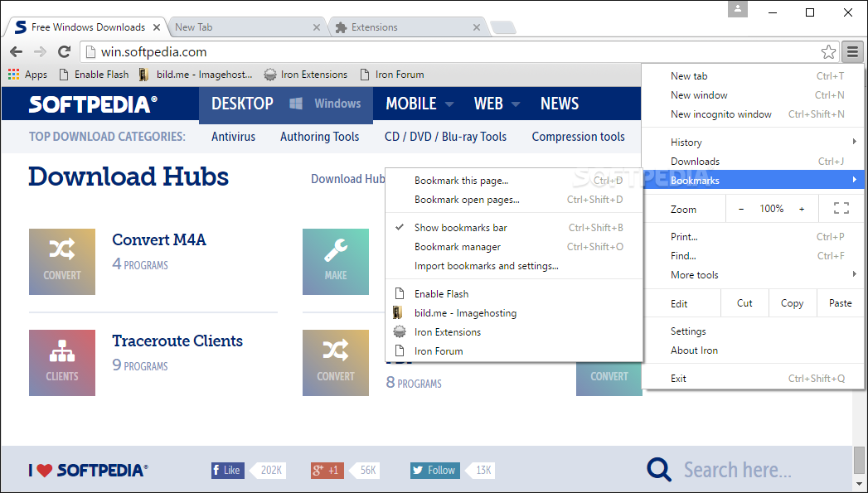Close the New Tab tab
The height and width of the screenshot is (493, 868).
click(x=317, y=27)
